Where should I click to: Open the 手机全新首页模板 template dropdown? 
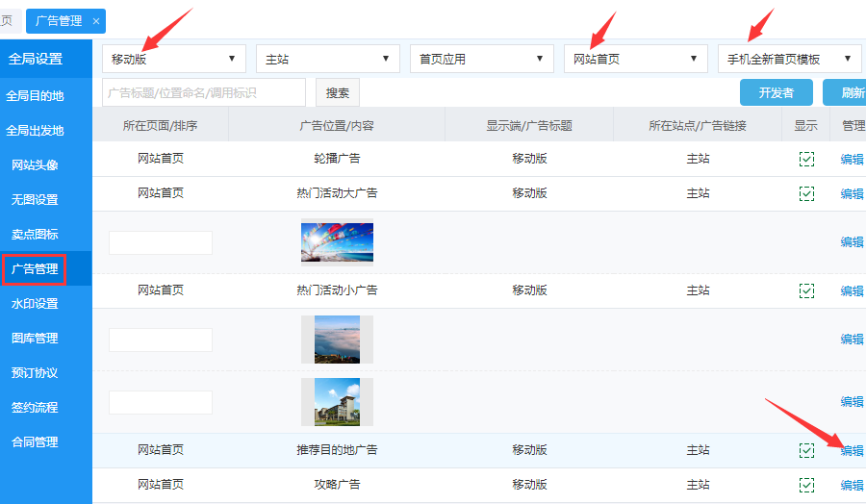[x=789, y=59]
